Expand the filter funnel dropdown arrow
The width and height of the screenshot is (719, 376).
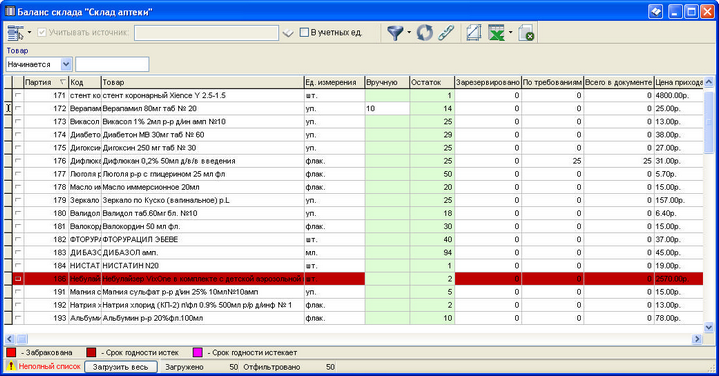click(x=409, y=33)
